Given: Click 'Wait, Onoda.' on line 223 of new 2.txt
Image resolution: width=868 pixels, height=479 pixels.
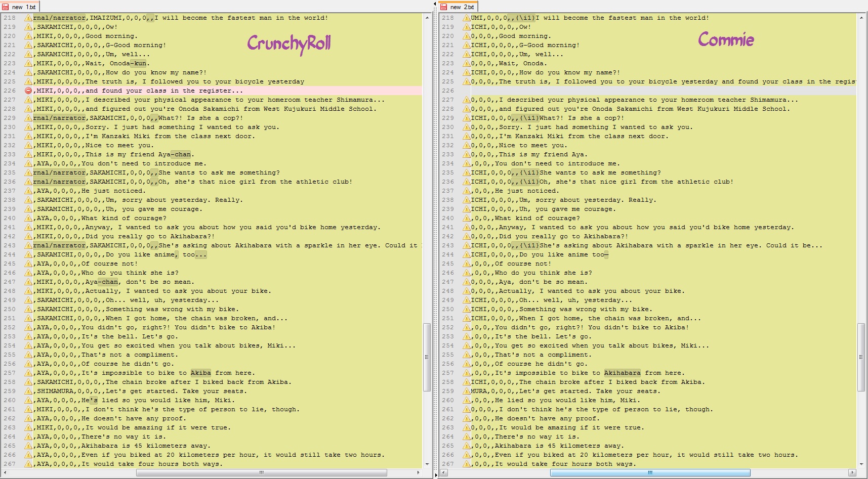Looking at the screenshot, I should coord(523,63).
